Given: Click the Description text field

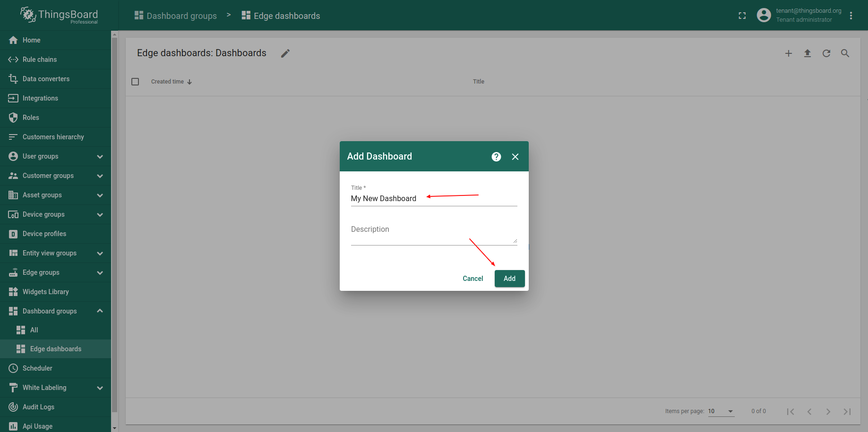Looking at the screenshot, I should click(434, 233).
